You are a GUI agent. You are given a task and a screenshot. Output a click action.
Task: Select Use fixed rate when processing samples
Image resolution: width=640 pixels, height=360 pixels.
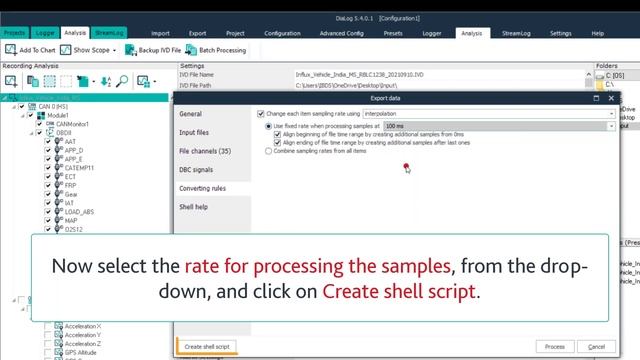click(x=268, y=126)
